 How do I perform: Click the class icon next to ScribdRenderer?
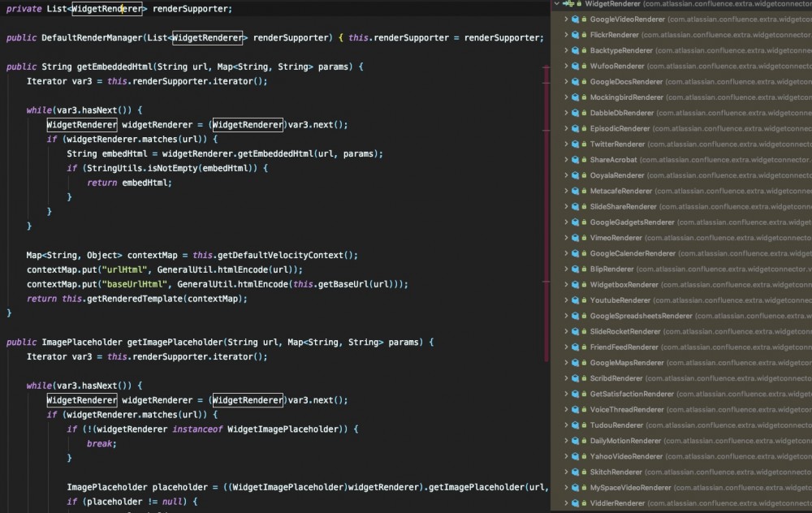[x=574, y=378]
